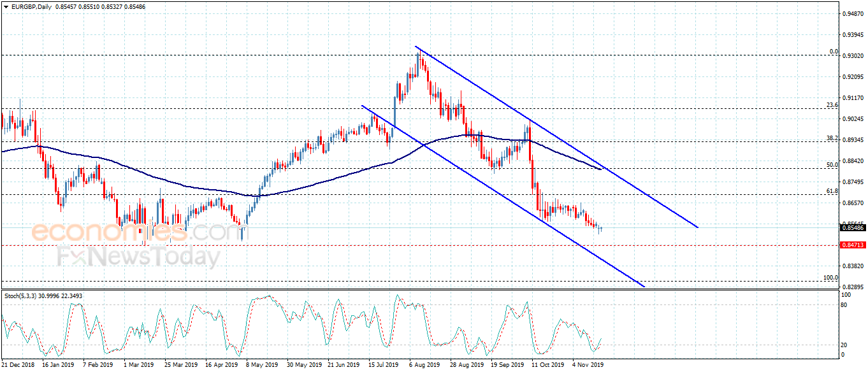
Task: Click the 0.88420 price axis value
Action: point(853,161)
